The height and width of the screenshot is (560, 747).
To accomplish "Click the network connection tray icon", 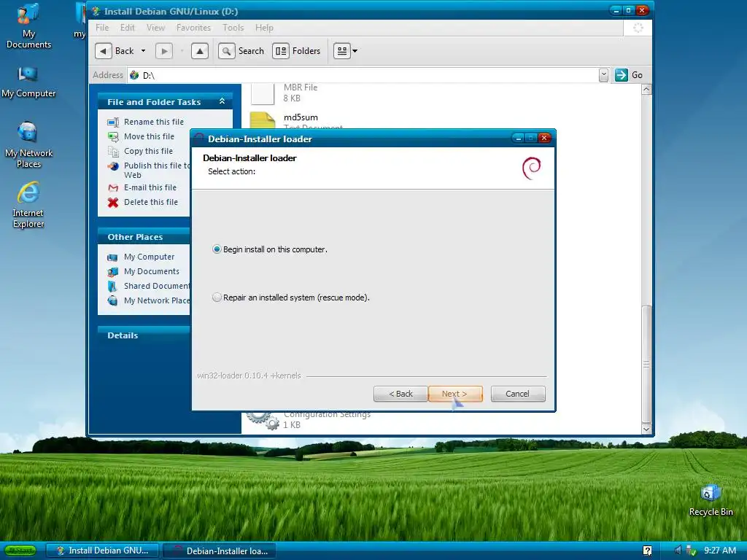I will (691, 551).
